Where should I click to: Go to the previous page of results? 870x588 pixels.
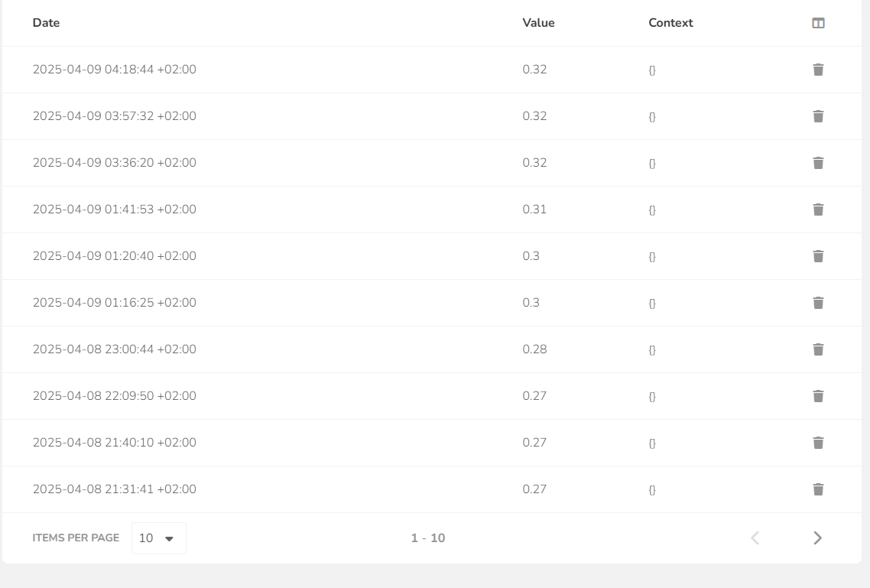(x=755, y=538)
